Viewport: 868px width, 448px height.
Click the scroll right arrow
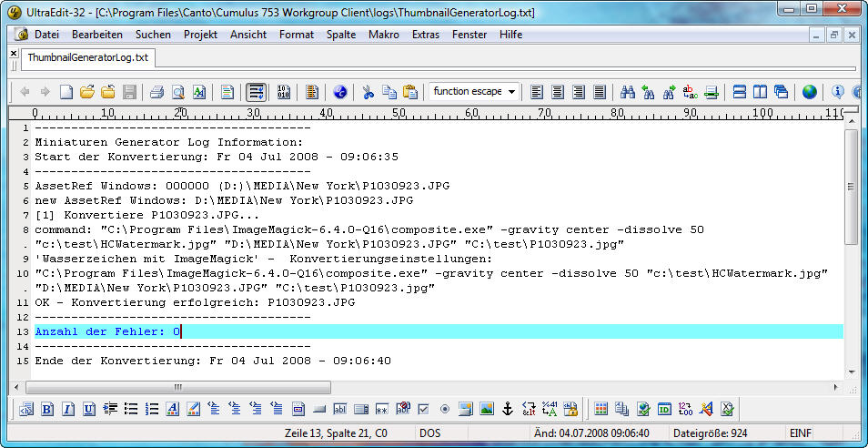click(836, 386)
